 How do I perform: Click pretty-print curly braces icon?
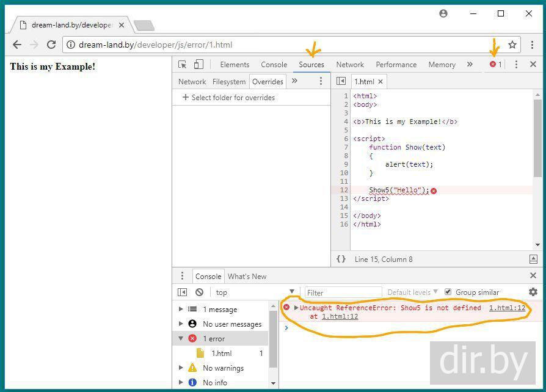(341, 259)
